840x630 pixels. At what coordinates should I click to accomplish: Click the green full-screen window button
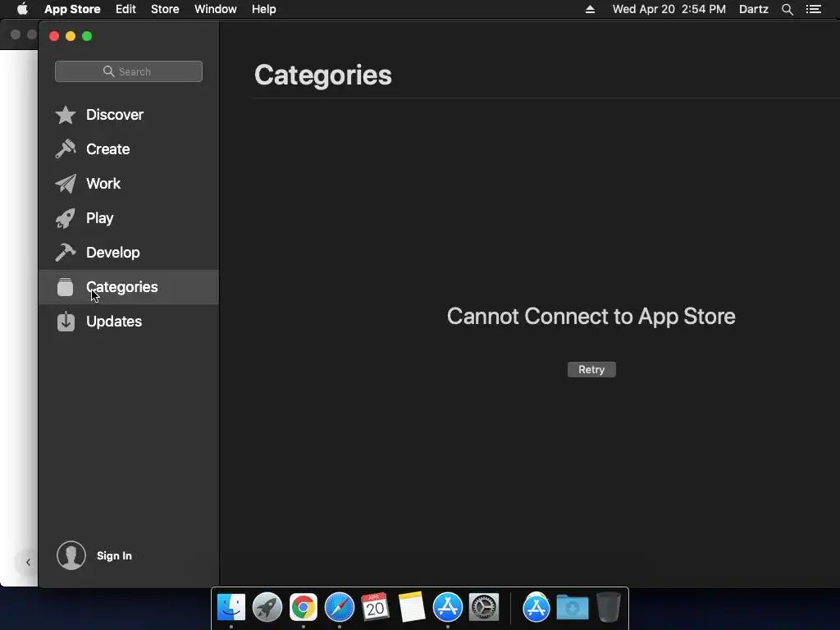click(x=87, y=36)
